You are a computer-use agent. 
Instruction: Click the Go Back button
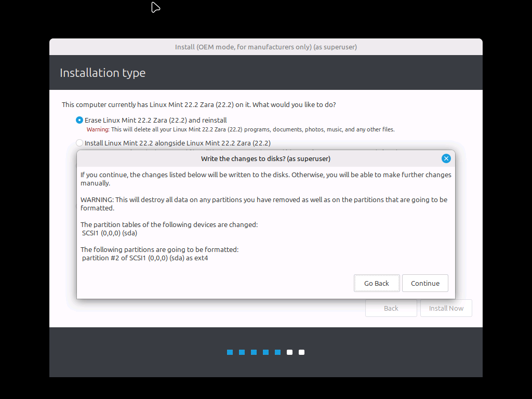click(377, 283)
